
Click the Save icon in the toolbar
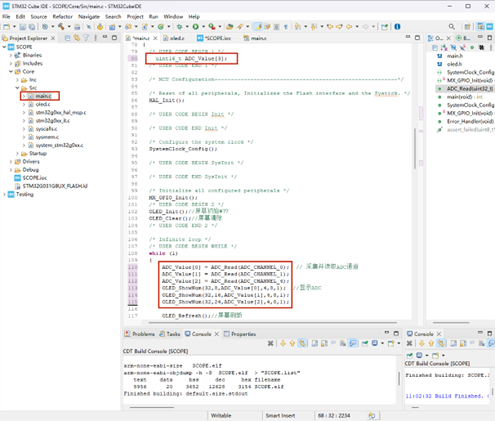pyautogui.click(x=23, y=27)
